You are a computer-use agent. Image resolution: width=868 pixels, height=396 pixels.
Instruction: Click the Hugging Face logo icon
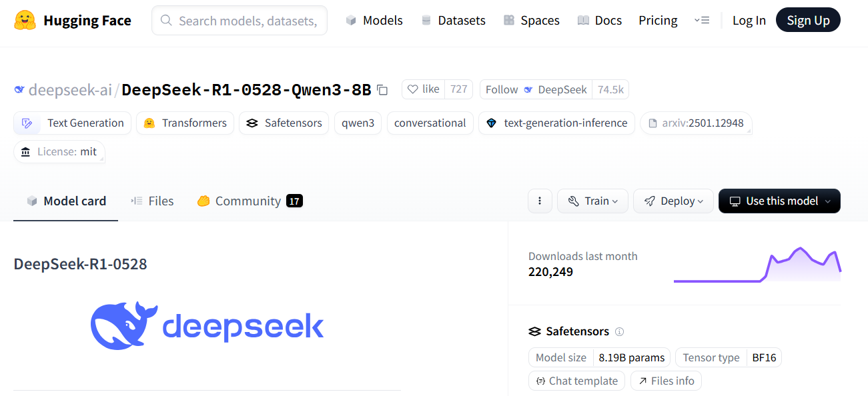tap(25, 21)
